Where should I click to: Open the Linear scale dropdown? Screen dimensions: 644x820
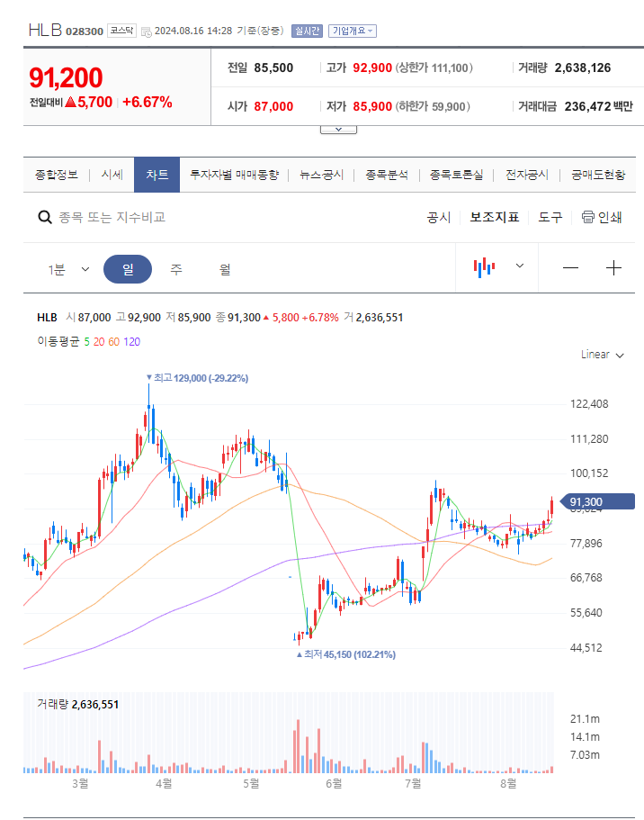(x=601, y=354)
